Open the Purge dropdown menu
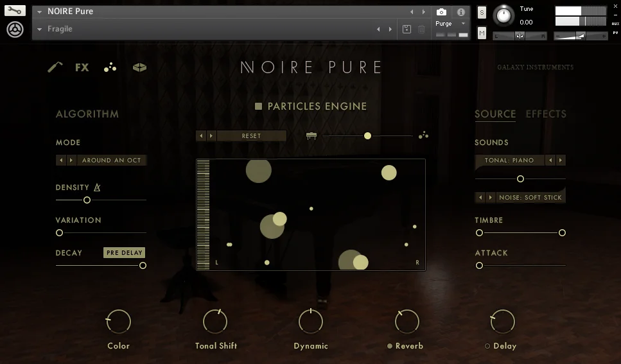The image size is (621, 364). [x=451, y=24]
